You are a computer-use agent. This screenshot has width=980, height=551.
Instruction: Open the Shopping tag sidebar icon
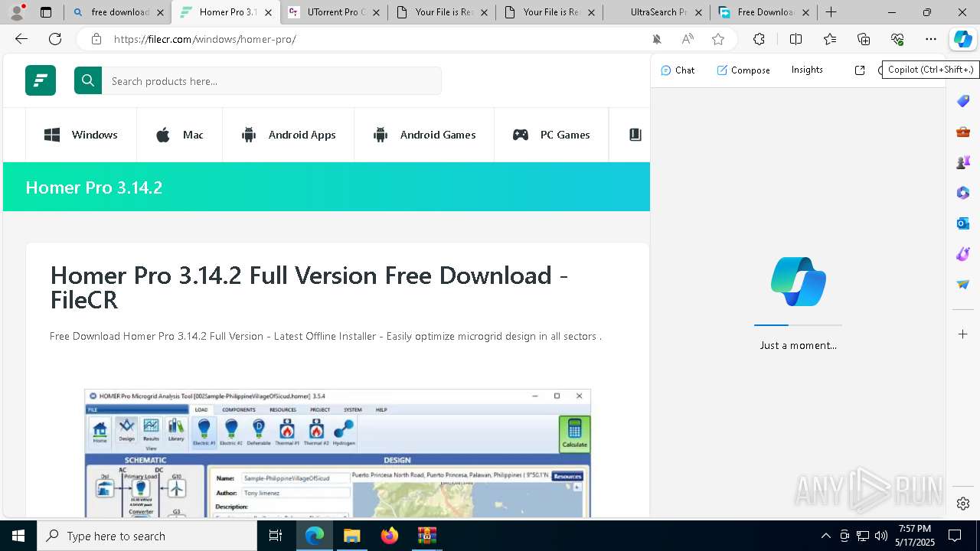coord(963,101)
